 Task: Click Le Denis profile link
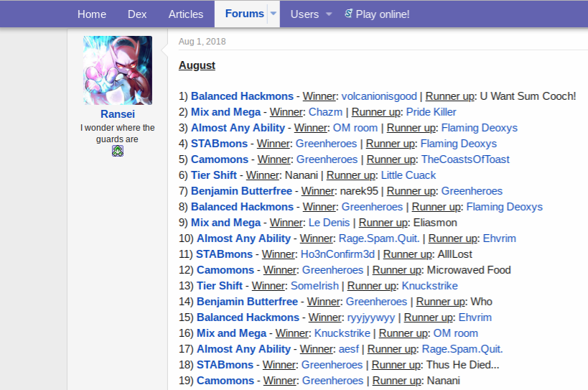click(329, 223)
